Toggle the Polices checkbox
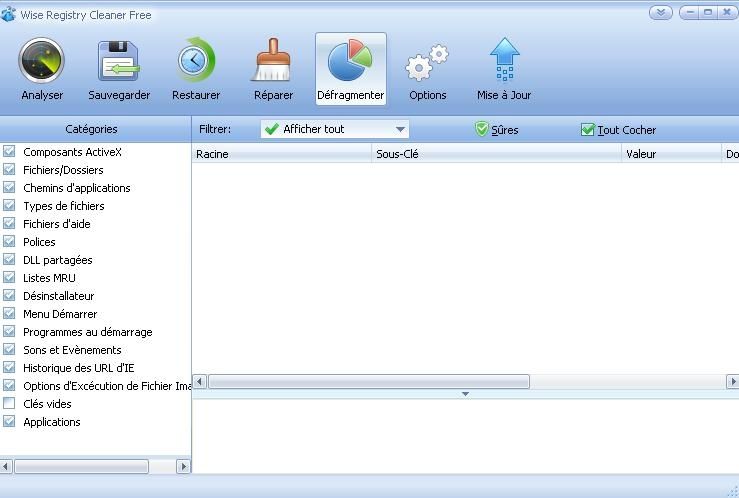The image size is (739, 498). [x=9, y=241]
